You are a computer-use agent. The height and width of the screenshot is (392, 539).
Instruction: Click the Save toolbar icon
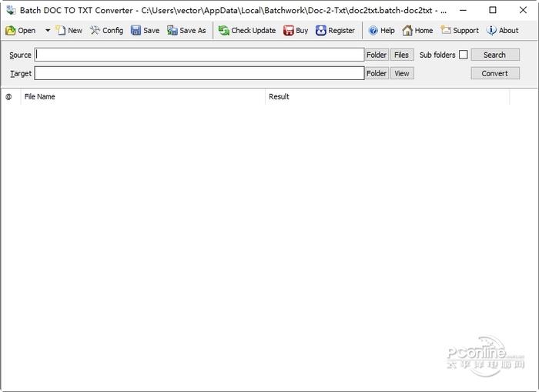[145, 31]
